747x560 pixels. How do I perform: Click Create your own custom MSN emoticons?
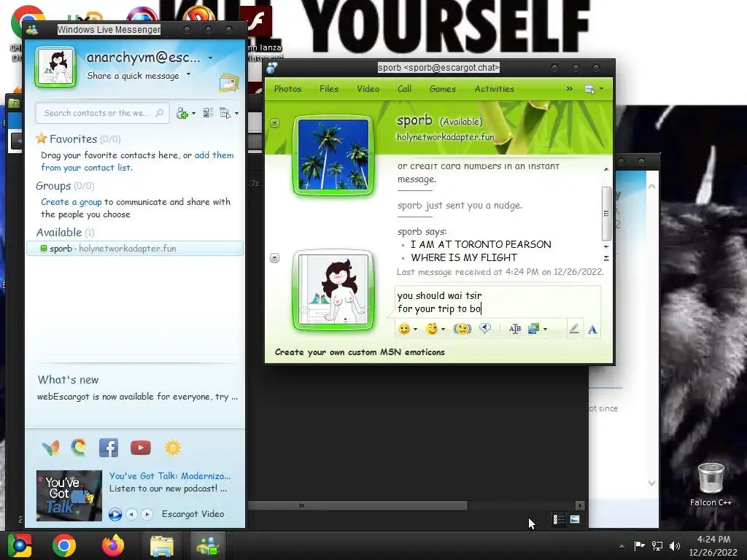point(360,352)
